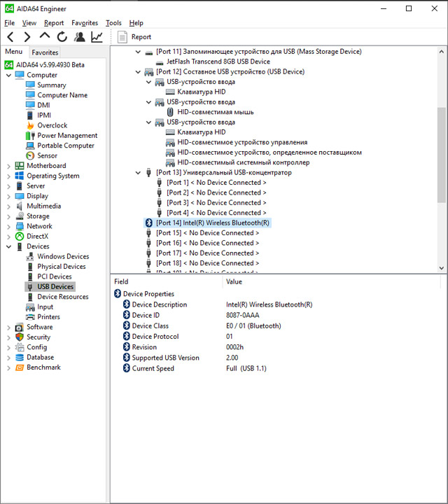The width and height of the screenshot is (448, 504).
Task: Open the user icon in the toolbar
Action: 79,37
